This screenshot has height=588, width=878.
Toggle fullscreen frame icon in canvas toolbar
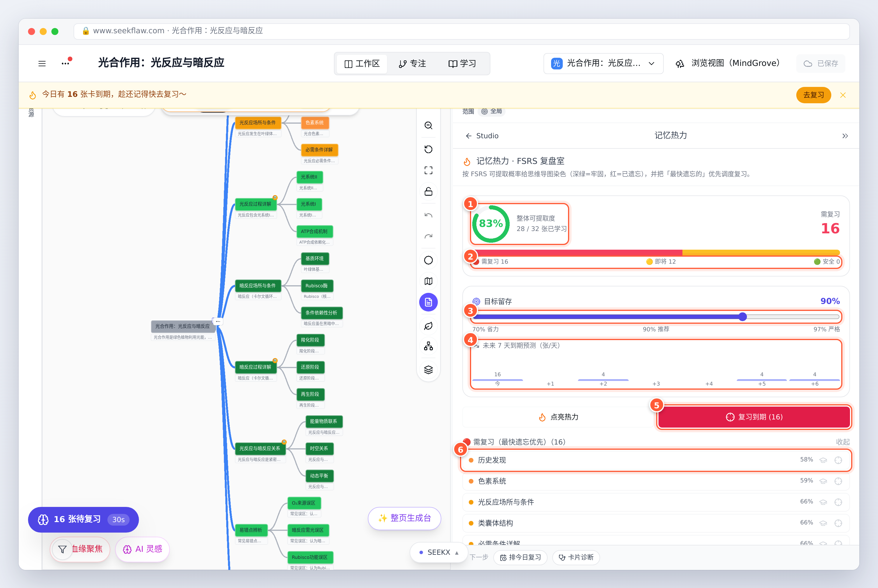[428, 170]
